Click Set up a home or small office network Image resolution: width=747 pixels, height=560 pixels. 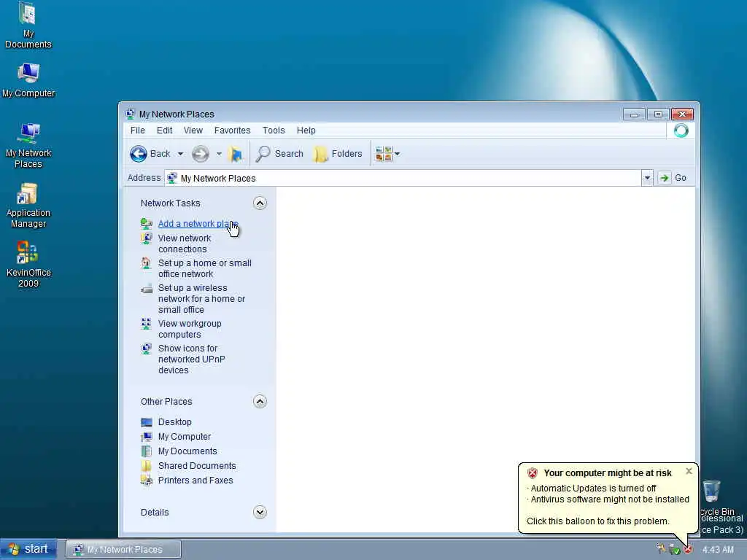(x=205, y=268)
